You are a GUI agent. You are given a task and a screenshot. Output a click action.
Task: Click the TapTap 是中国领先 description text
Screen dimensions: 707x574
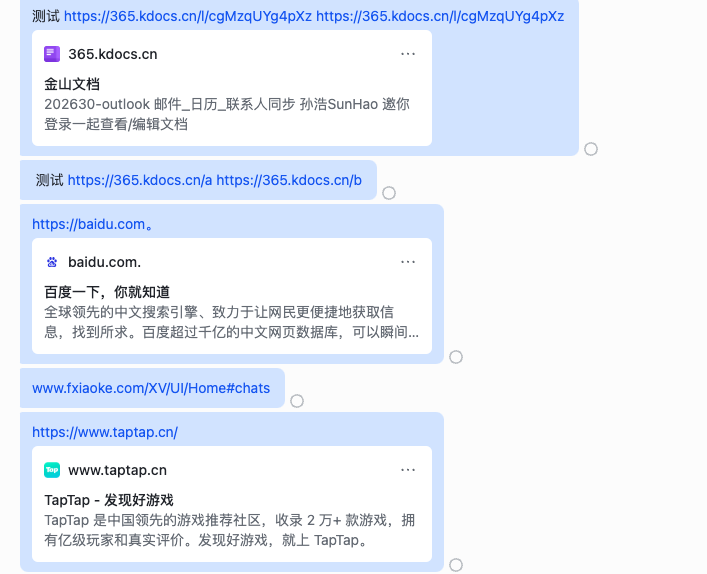(230, 530)
